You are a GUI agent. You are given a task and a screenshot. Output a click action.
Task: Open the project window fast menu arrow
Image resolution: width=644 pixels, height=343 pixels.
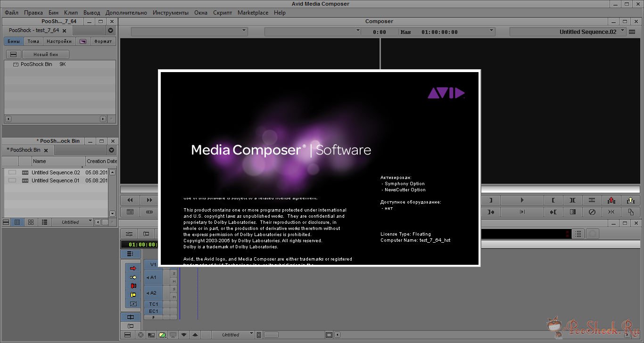point(111,30)
